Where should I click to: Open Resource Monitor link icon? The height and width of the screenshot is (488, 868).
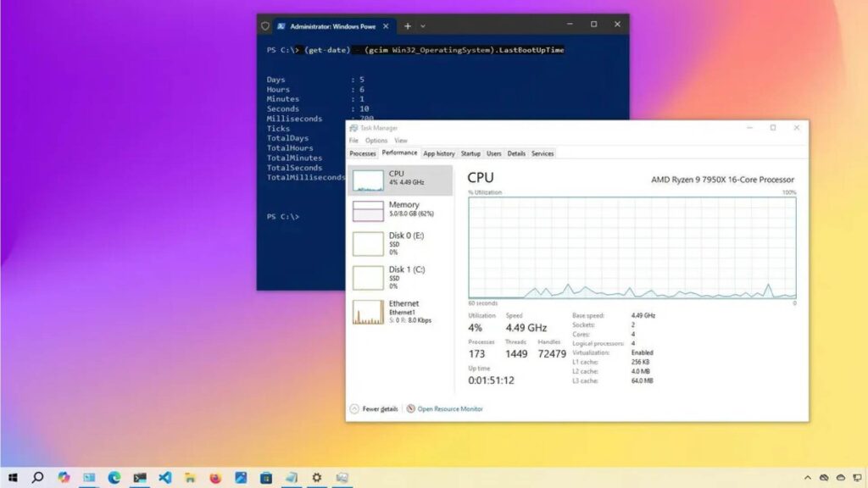pos(411,408)
